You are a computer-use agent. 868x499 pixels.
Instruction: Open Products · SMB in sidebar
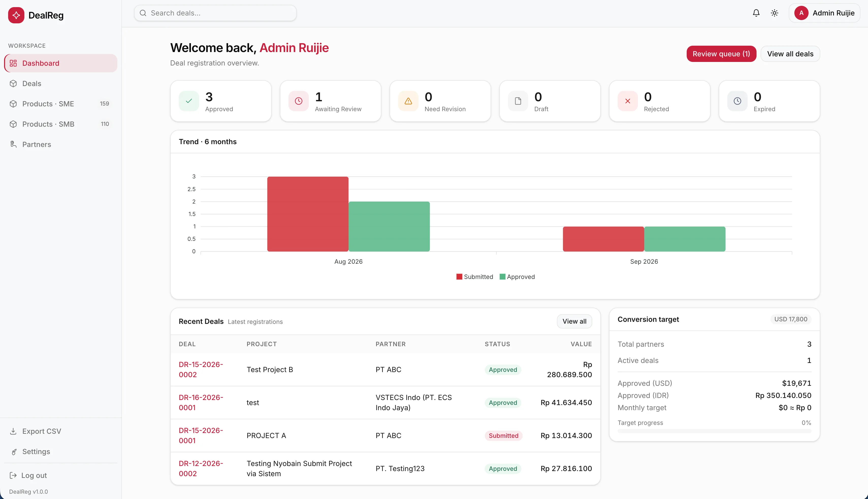pos(61,124)
